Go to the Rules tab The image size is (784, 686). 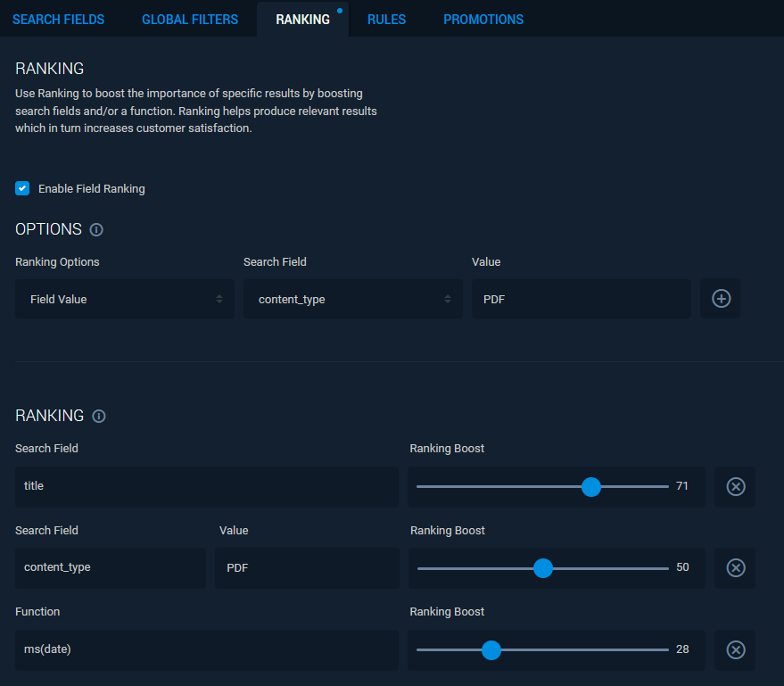[386, 20]
